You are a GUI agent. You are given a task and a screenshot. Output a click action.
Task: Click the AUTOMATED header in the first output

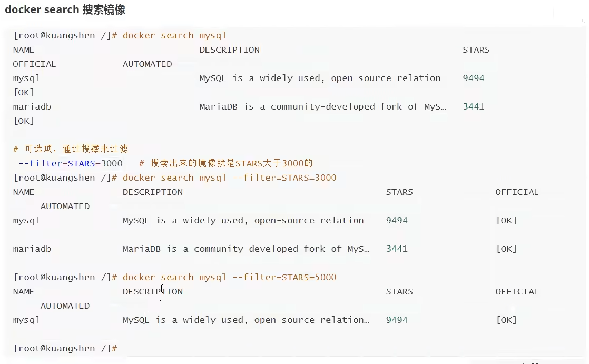147,64
